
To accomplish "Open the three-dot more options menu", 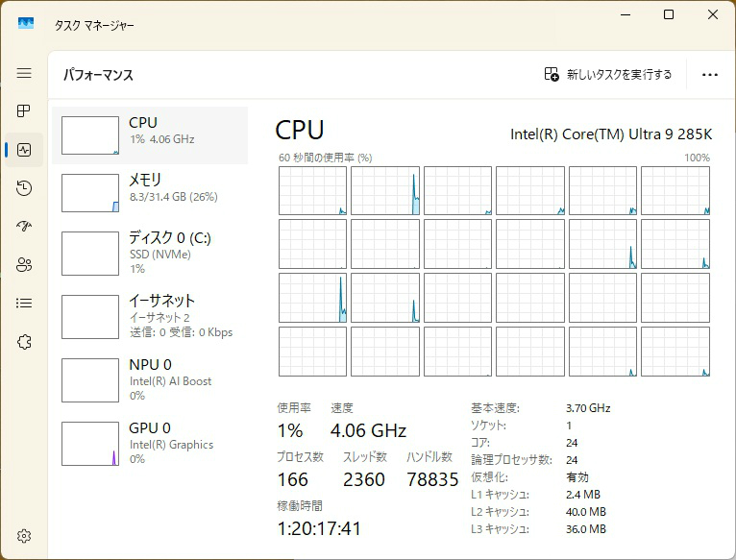I will pos(710,74).
